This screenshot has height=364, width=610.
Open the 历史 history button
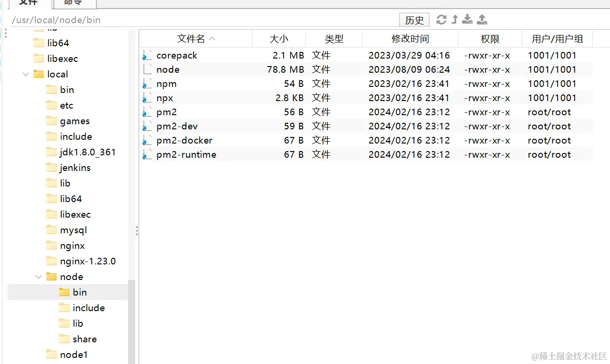pos(414,20)
